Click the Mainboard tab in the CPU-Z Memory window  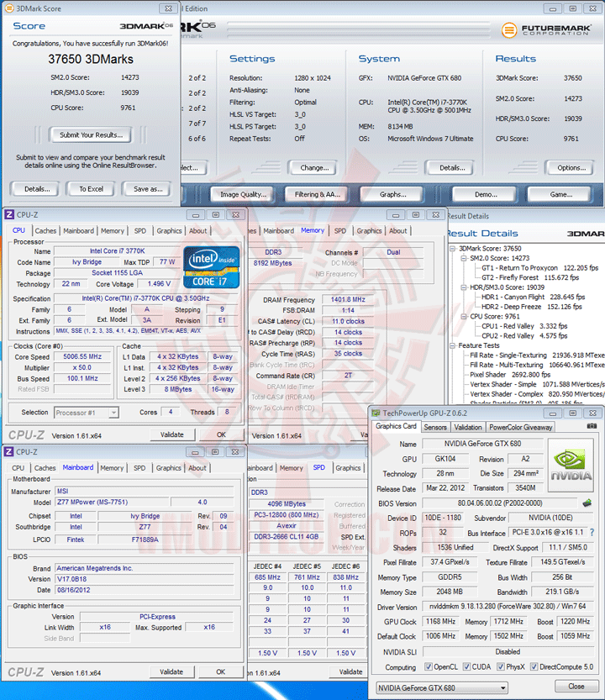pyautogui.click(x=278, y=231)
